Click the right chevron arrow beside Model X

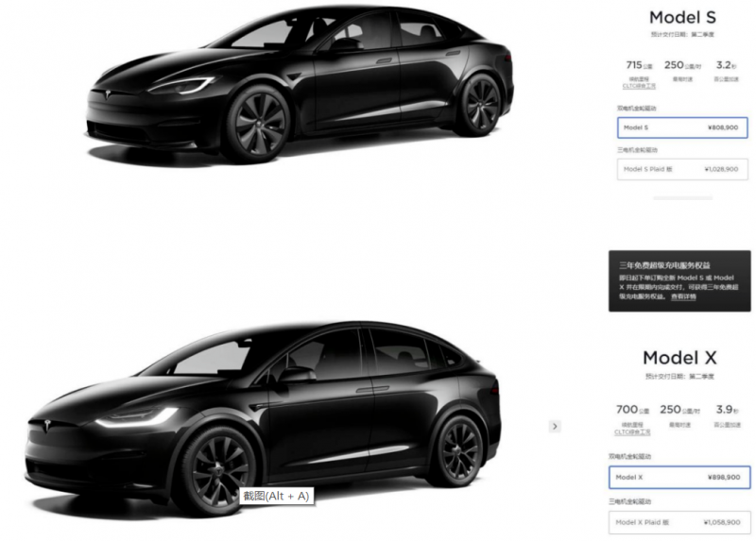tap(555, 427)
